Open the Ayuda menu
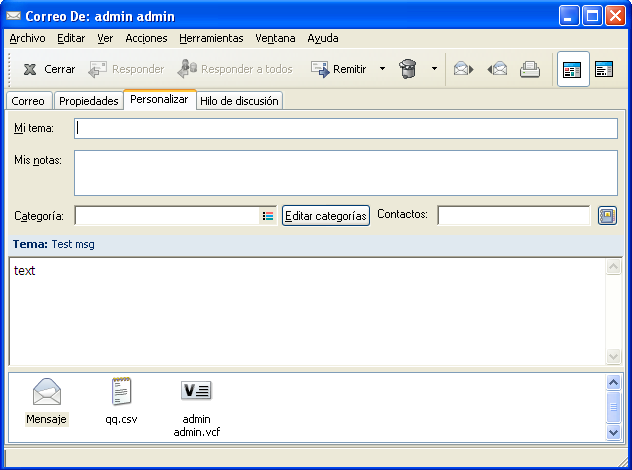 [x=322, y=38]
